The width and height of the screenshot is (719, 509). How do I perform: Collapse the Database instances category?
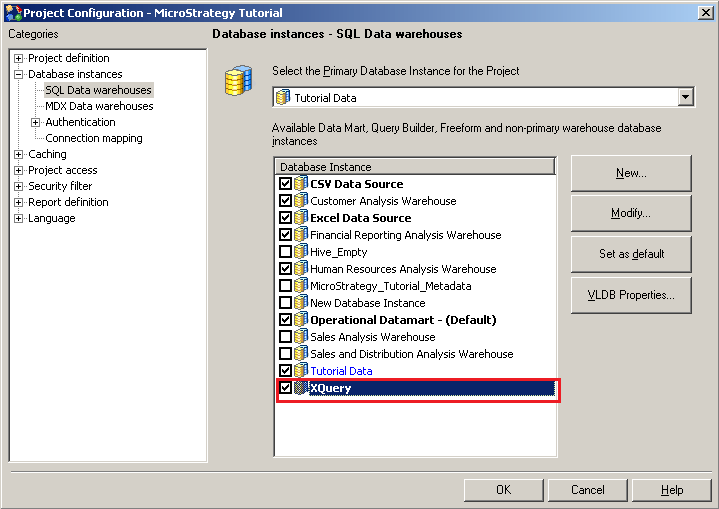click(18, 74)
